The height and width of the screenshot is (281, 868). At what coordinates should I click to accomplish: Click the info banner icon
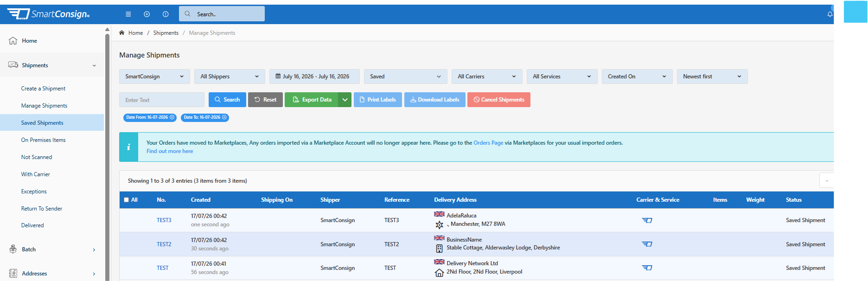click(129, 147)
